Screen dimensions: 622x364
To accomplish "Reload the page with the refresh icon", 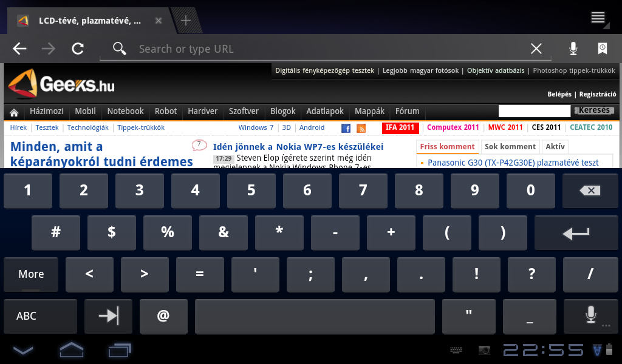I will [x=78, y=49].
